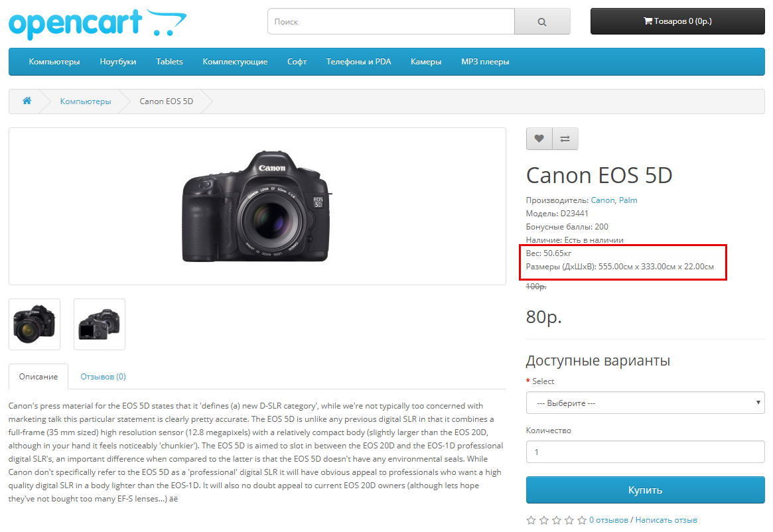The height and width of the screenshot is (532, 773).
Task: Open the camera back view thumbnail
Action: (100, 324)
